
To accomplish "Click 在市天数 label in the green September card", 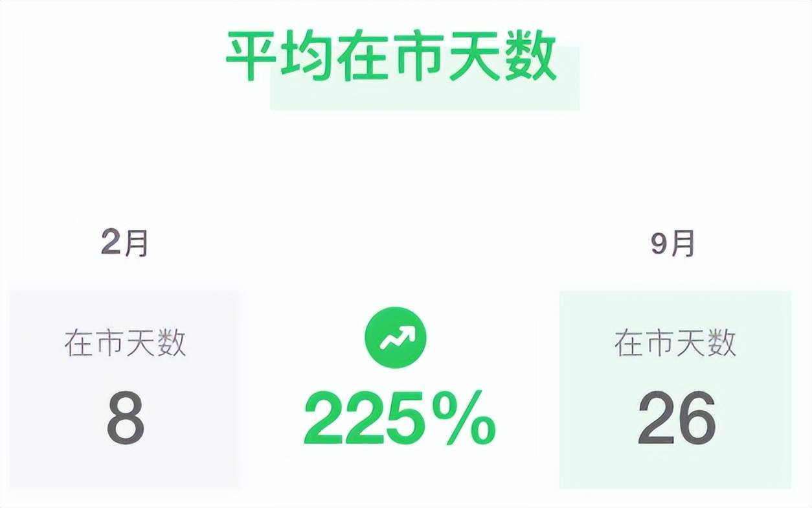I will click(x=675, y=343).
